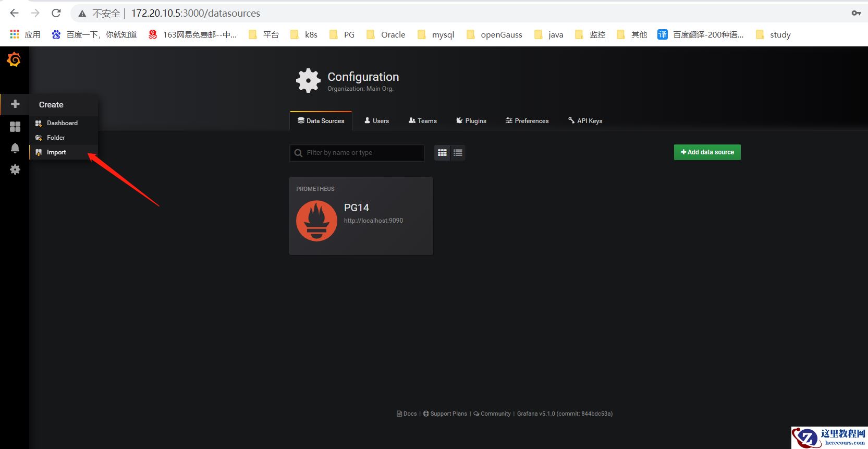Viewport: 868px width, 449px height.
Task: Open the k8s bookmark folder
Action: pyautogui.click(x=304, y=34)
